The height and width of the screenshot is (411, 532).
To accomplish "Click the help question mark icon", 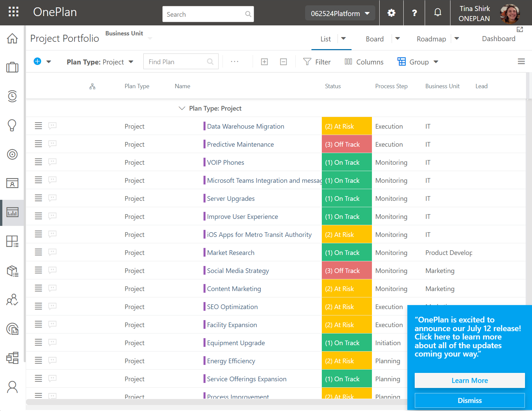I will coord(414,13).
